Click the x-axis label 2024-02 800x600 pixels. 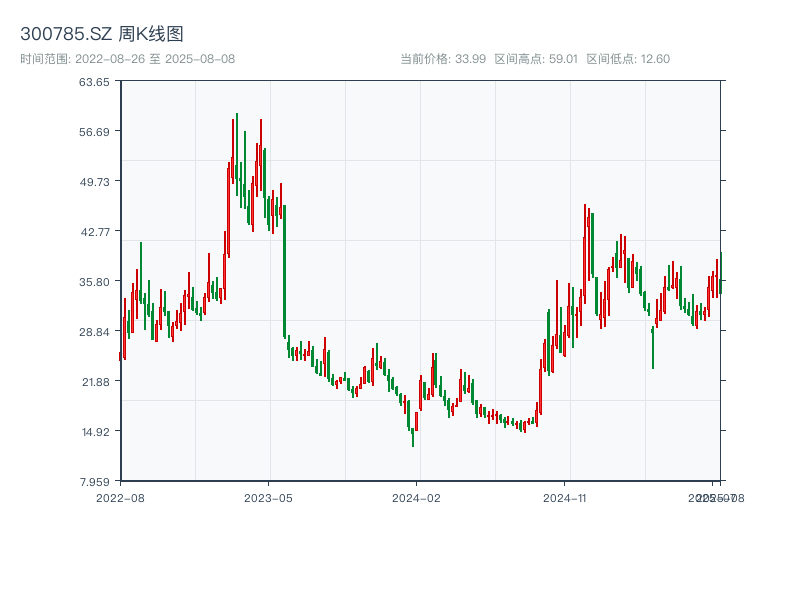point(416,498)
